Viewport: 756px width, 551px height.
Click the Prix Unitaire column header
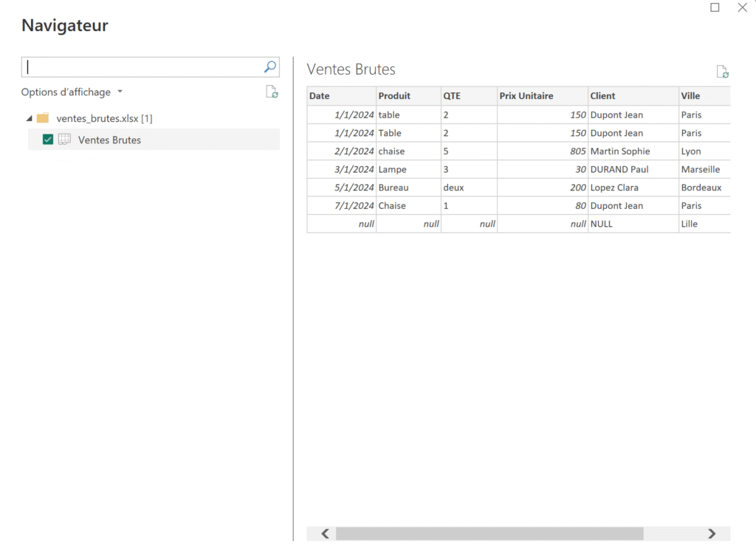click(542, 96)
